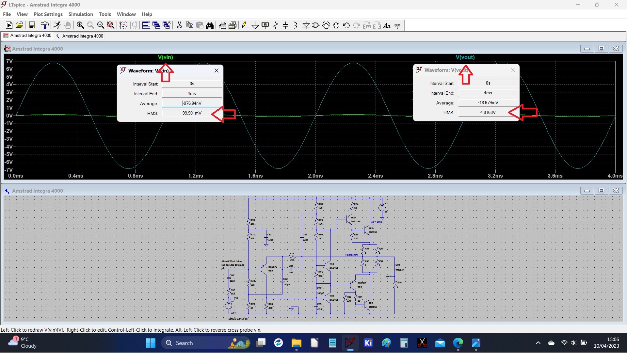Click the Print Setup icon
This screenshot has height=364, width=627.
[x=233, y=25]
